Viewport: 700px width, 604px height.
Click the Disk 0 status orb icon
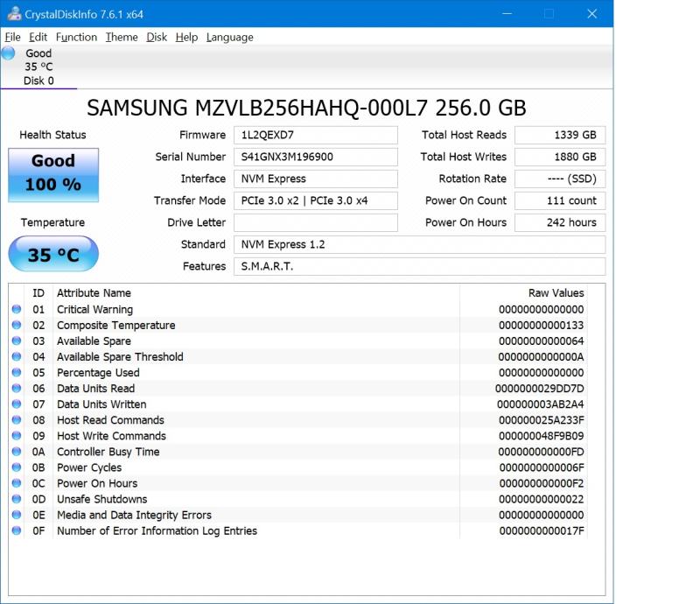(x=9, y=53)
